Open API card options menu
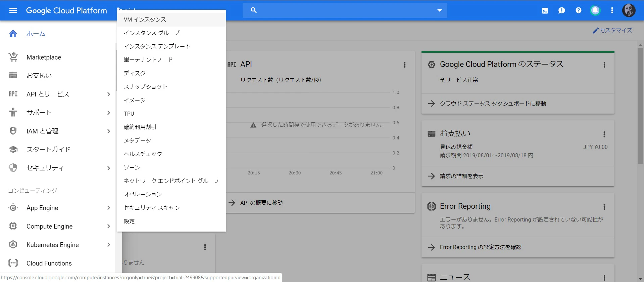 point(405,65)
